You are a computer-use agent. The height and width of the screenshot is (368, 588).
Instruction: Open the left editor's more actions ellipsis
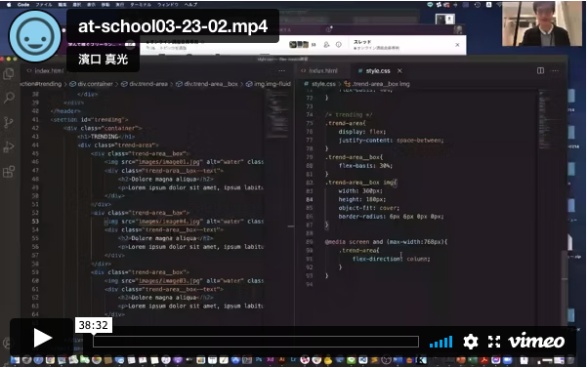(x=281, y=71)
